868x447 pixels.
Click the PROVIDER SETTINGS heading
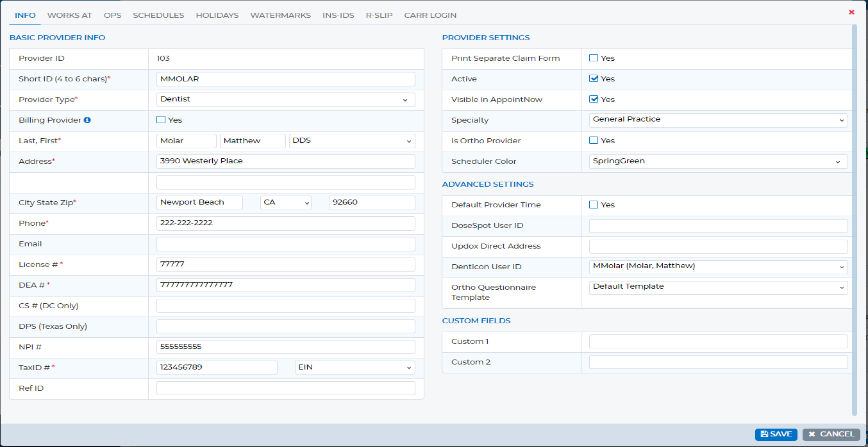pos(486,38)
